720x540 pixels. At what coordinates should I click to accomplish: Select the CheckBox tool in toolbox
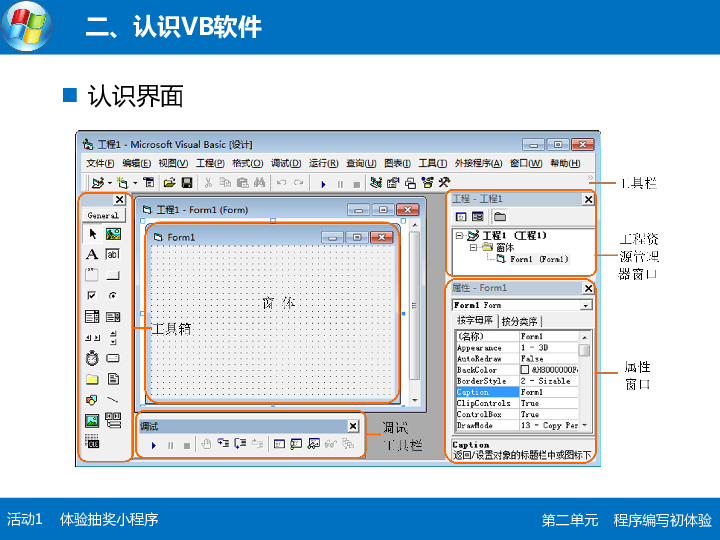[x=92, y=295]
